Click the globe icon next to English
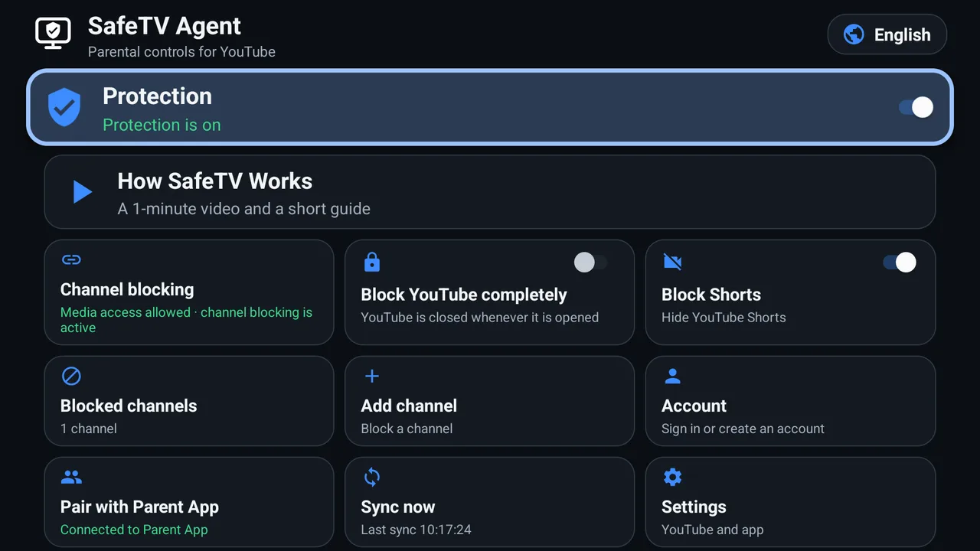 click(854, 34)
